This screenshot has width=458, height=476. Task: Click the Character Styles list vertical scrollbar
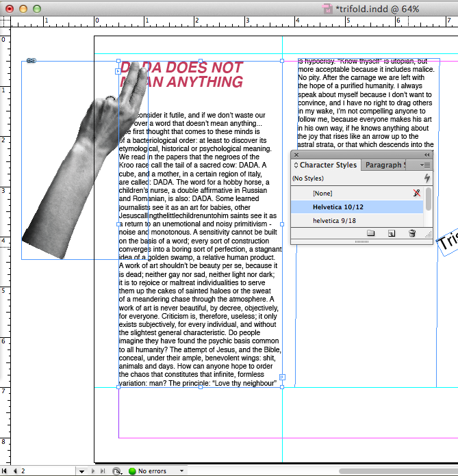(x=429, y=200)
